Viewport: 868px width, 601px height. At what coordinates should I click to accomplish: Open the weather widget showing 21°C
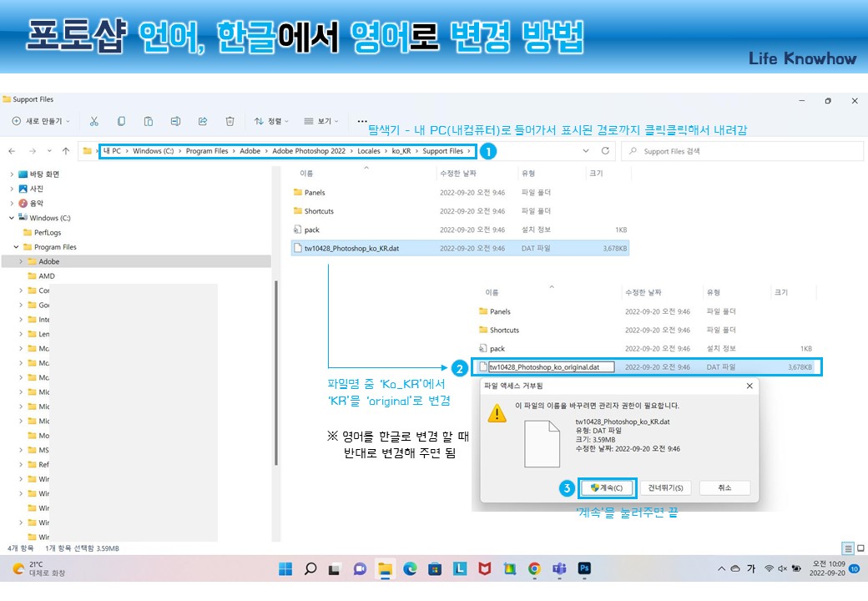(x=38, y=569)
